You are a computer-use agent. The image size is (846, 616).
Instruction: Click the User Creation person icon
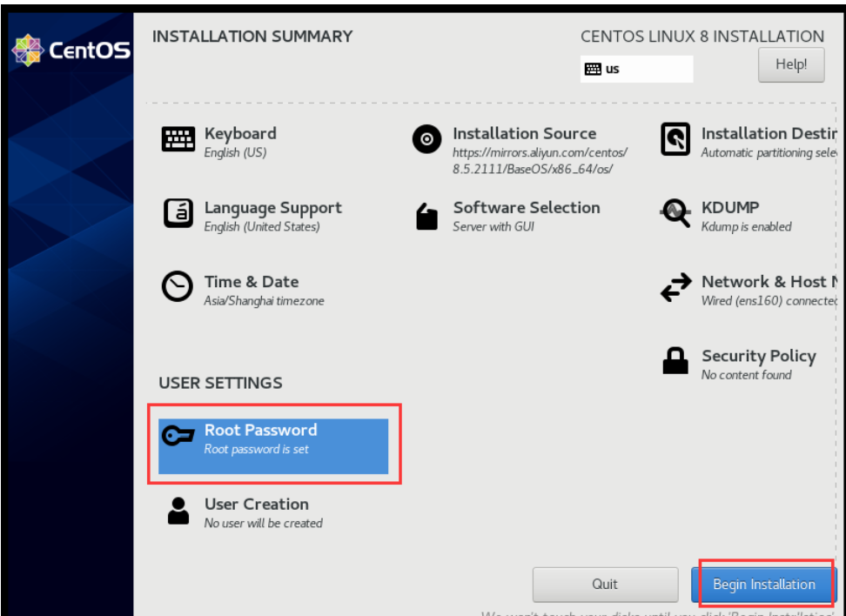tap(178, 511)
